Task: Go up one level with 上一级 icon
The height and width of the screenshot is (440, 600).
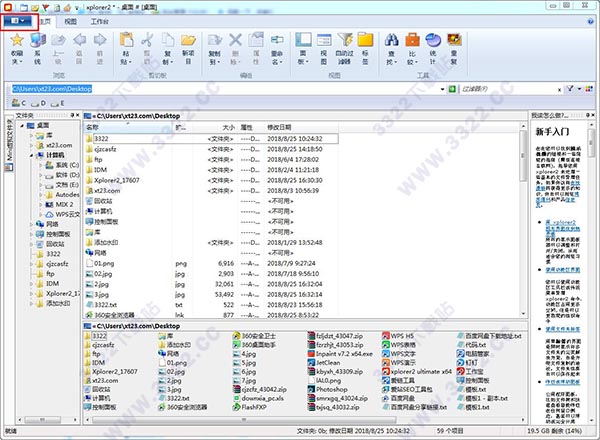Action: click(58, 40)
